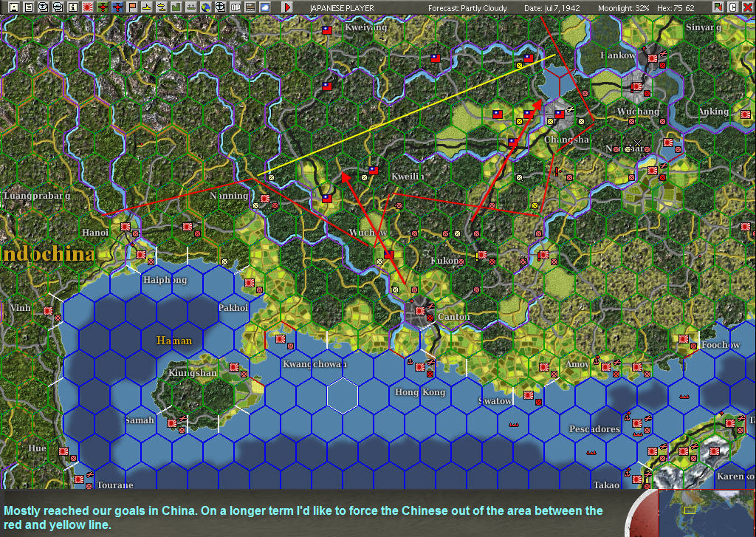The image size is (756, 537).
Task: Select the Japanese unit at Kiungshan
Action: (x=234, y=367)
